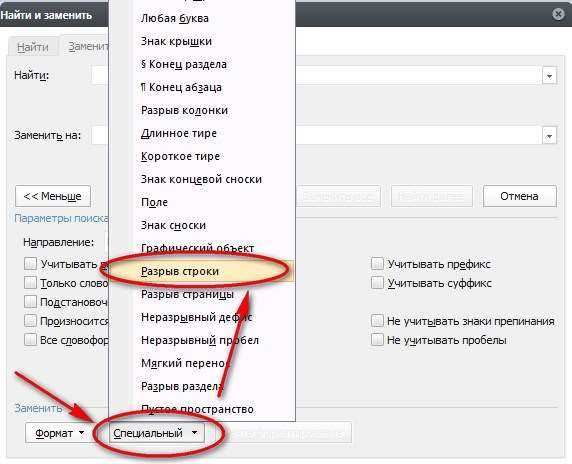Toggle 'Не учитывать пробелы' checkbox

(377, 340)
